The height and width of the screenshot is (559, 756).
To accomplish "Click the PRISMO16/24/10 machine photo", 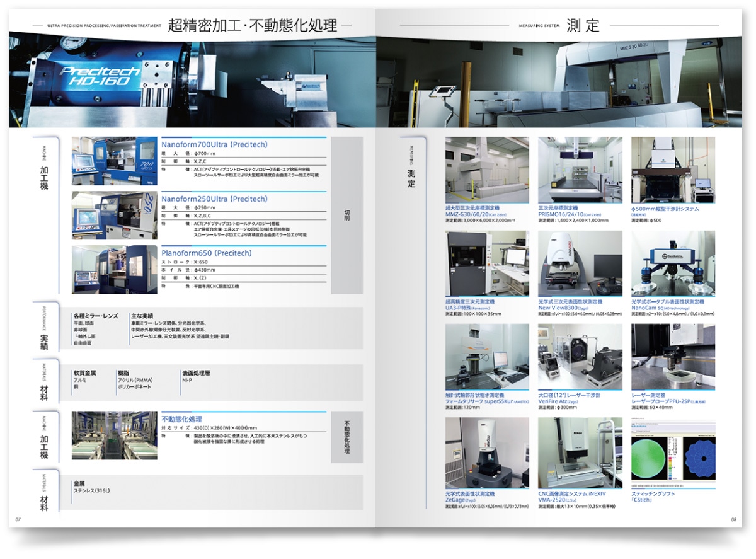I will click(x=580, y=170).
